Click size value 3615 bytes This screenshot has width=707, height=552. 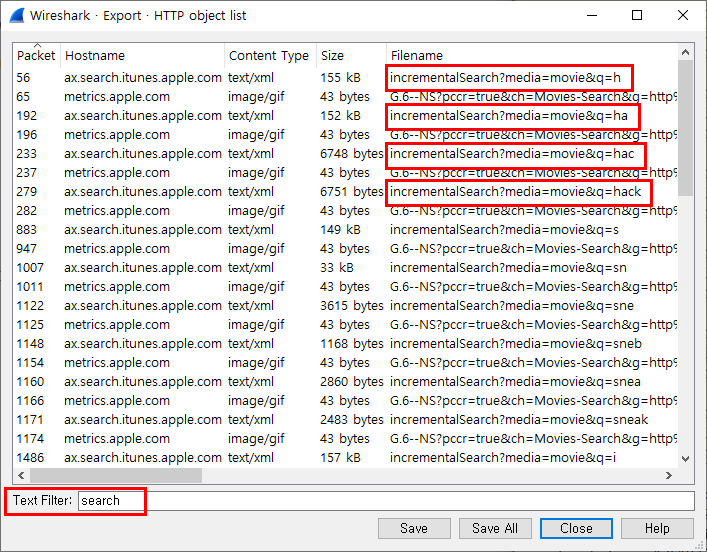coord(352,305)
